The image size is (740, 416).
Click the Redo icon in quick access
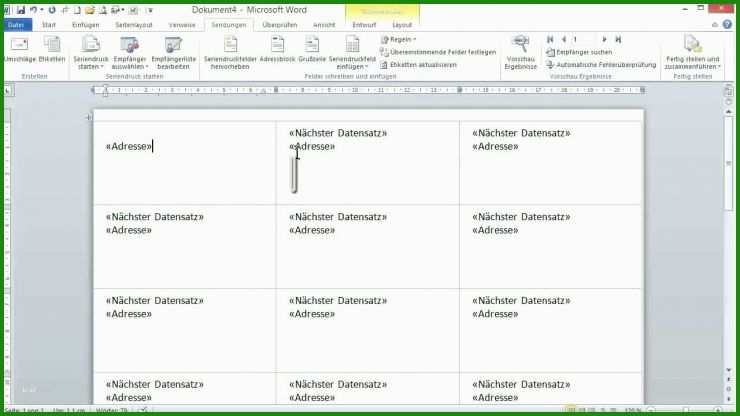pos(52,9)
